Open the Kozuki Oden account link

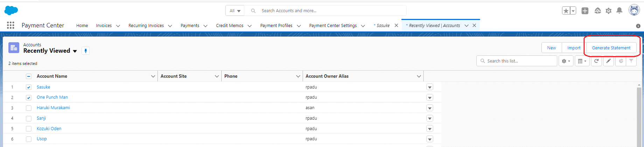pos(49,129)
